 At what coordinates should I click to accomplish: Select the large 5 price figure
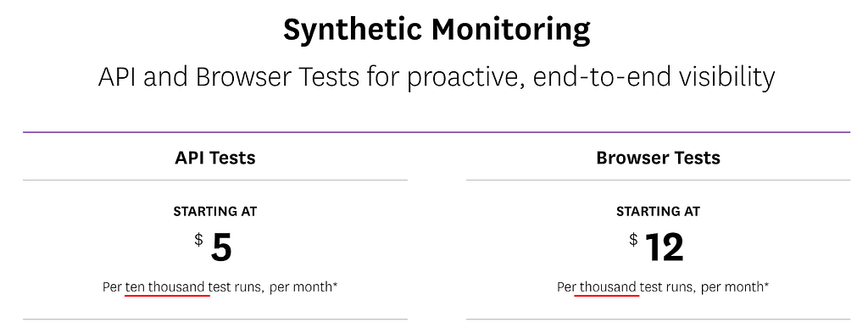(x=221, y=249)
